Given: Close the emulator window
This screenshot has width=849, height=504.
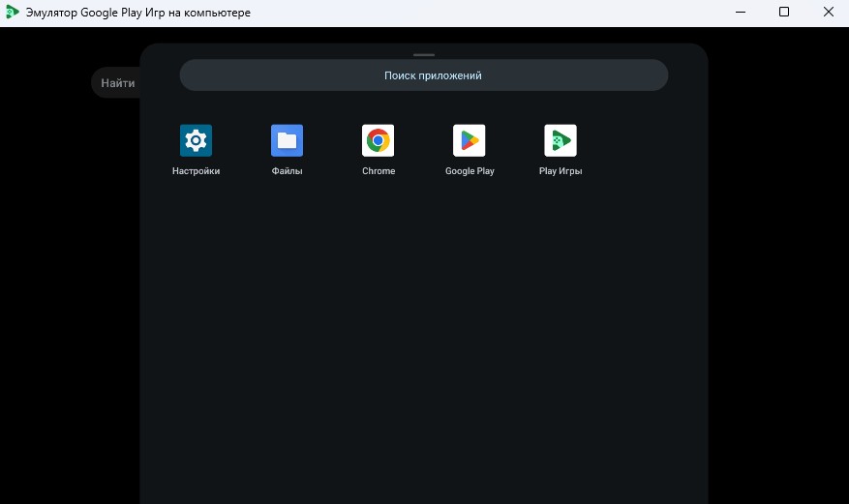Looking at the screenshot, I should 829,12.
